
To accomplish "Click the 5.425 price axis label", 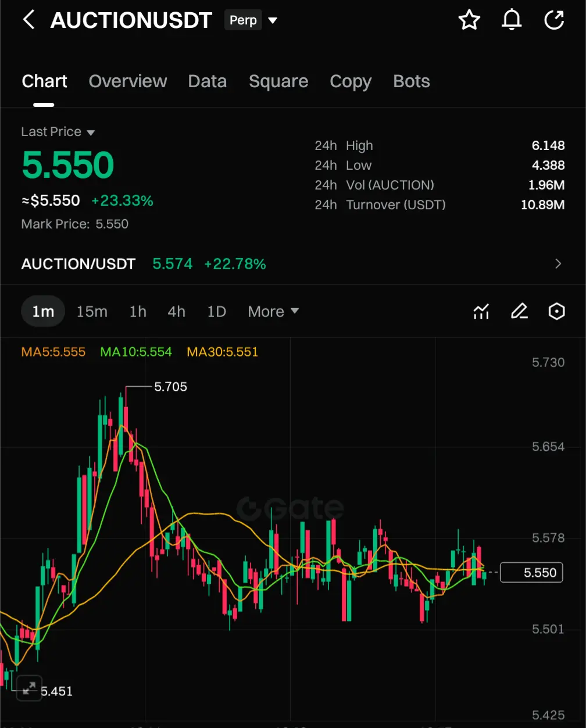I will coord(548,715).
